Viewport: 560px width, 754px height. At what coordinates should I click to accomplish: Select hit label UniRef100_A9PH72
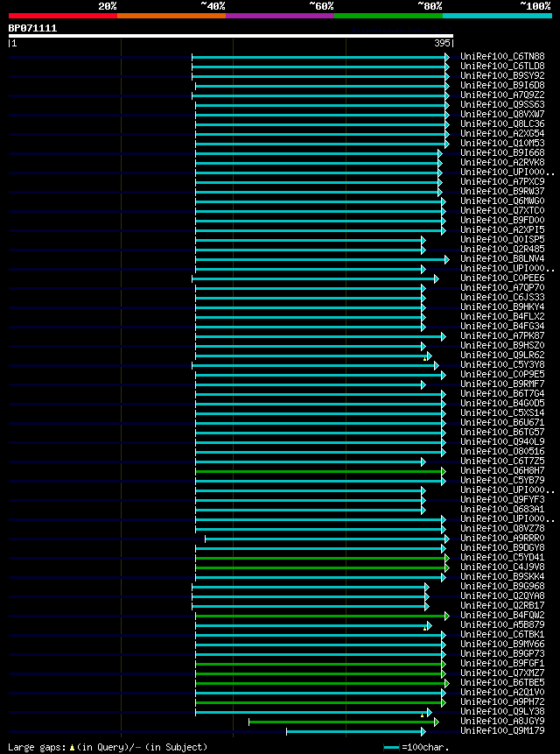click(x=503, y=701)
